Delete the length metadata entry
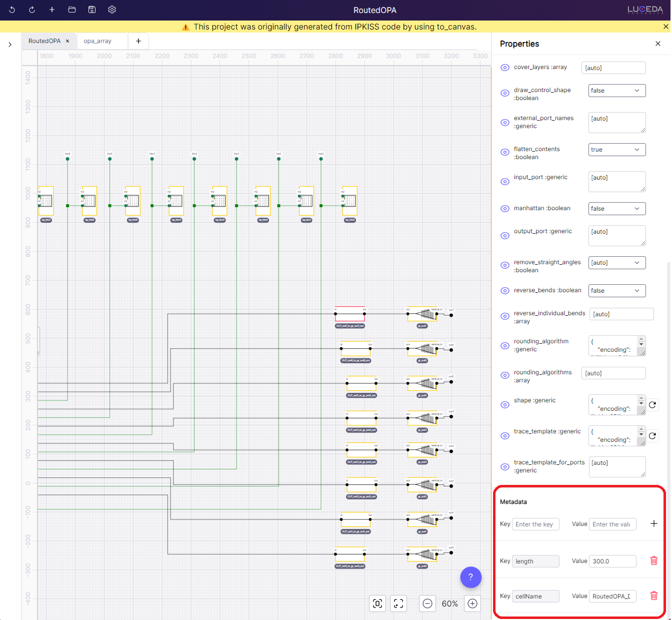 (653, 561)
